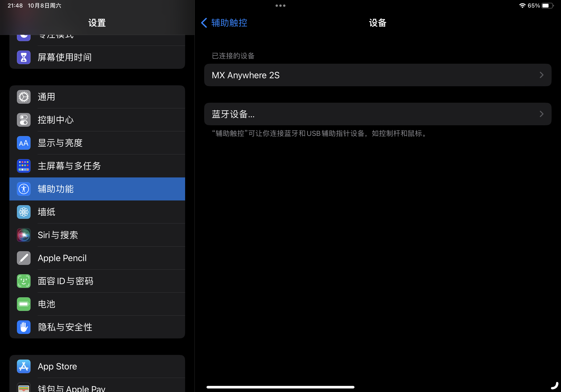Viewport: 561px width, 392px height.
Task: Open 电池 settings
Action: [97, 304]
